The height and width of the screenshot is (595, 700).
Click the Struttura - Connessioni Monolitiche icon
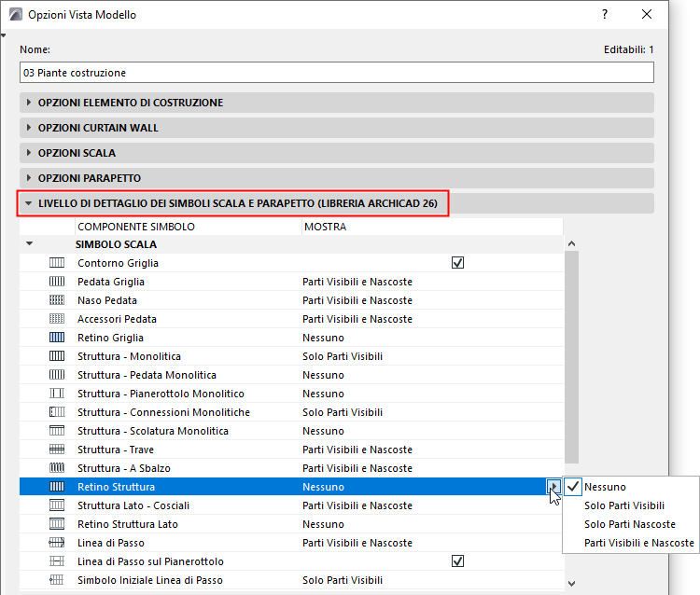coord(57,411)
